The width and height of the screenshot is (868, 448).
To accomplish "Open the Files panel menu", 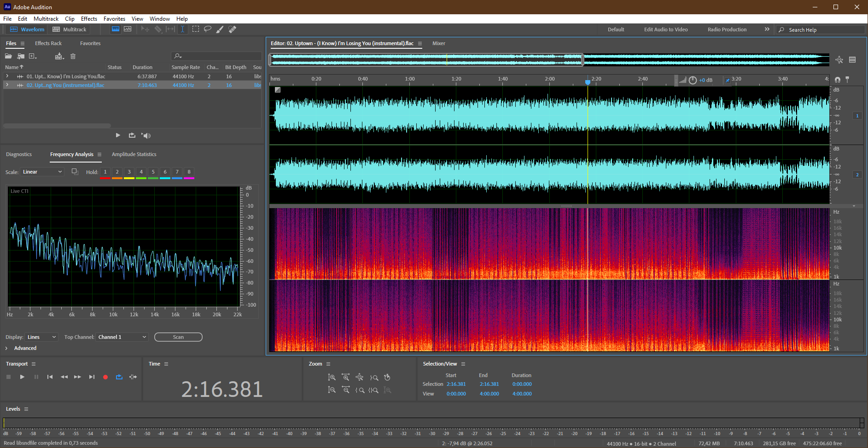I will tap(22, 43).
